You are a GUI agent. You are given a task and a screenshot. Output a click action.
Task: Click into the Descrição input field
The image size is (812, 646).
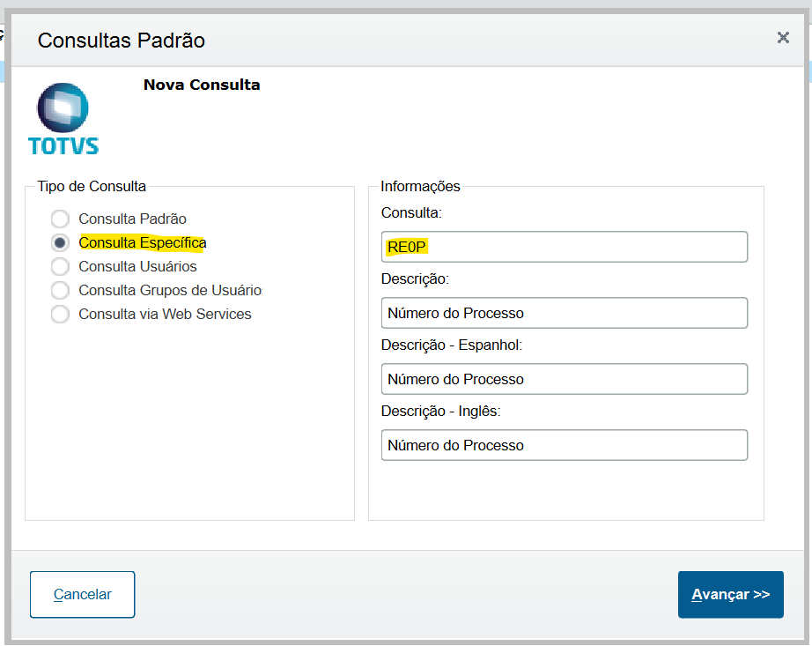(x=564, y=313)
